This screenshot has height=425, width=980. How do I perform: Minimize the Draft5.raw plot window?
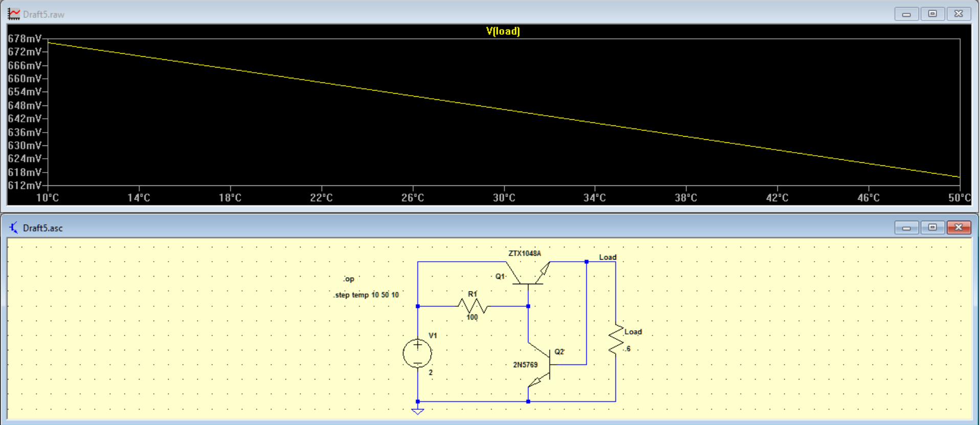(x=906, y=14)
